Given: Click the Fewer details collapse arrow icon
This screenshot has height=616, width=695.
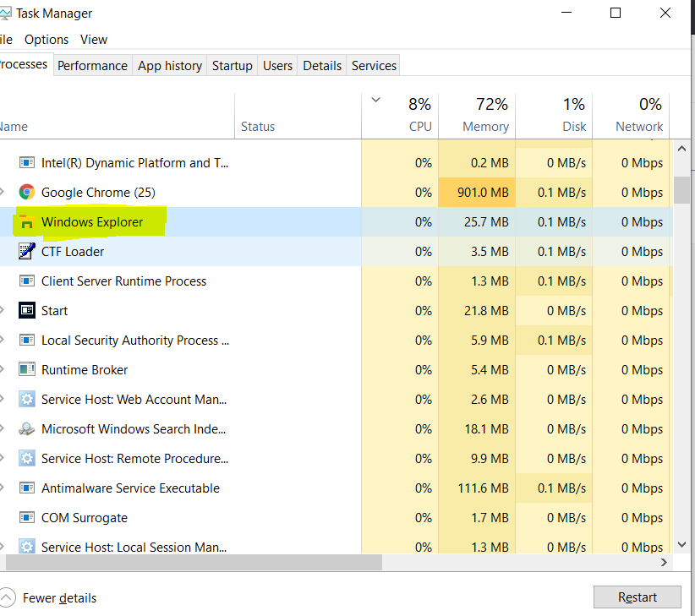Looking at the screenshot, I should 6,597.
